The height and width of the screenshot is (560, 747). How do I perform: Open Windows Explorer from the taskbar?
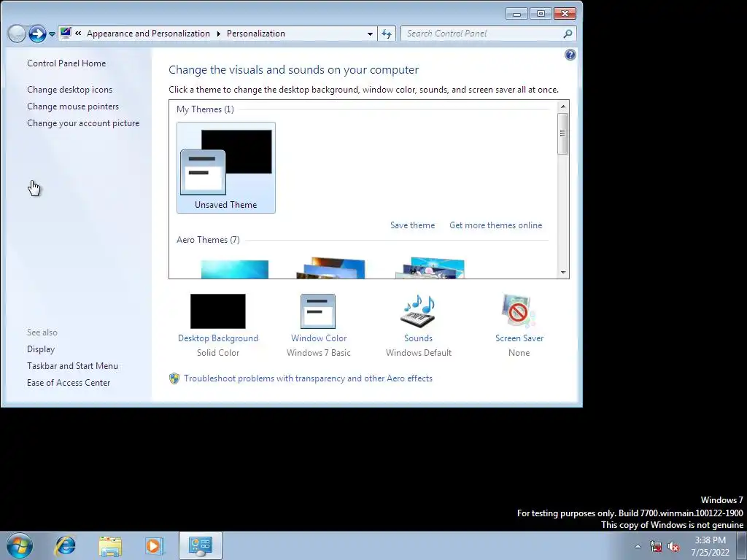tap(110, 546)
